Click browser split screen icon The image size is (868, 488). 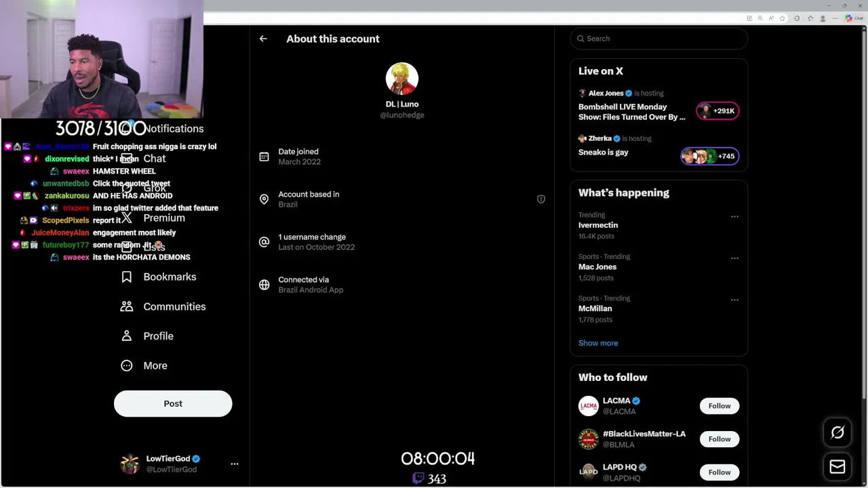click(x=749, y=18)
